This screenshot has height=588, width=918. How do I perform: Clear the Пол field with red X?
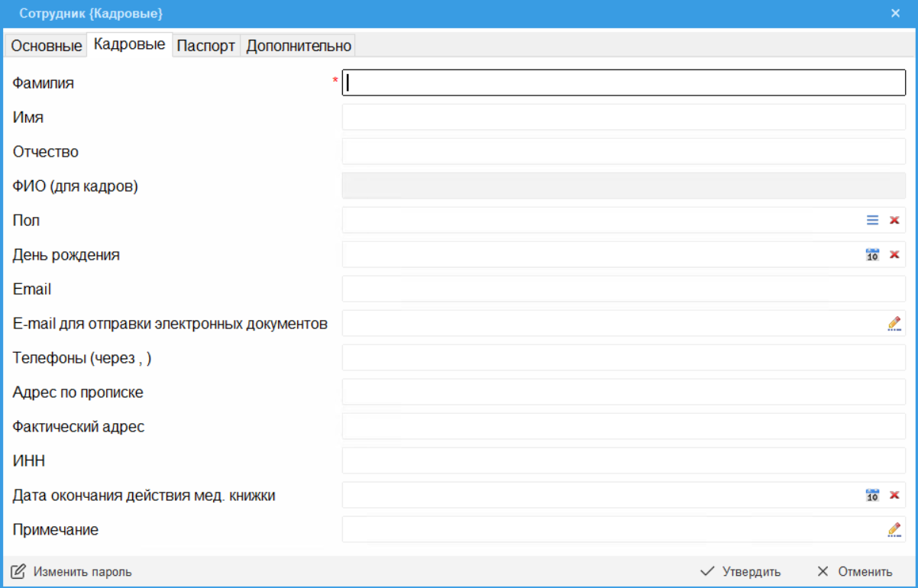(894, 220)
